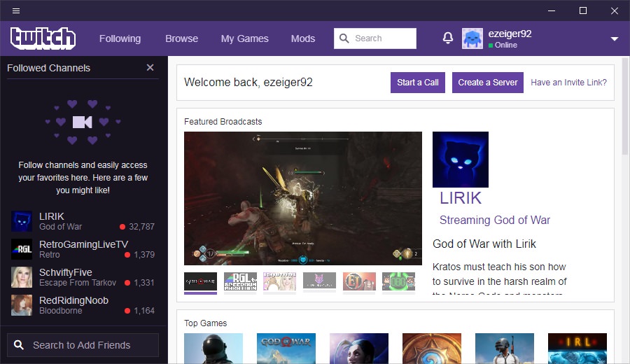
Task: Open the PUBG game cover in Top Games
Action: click(x=505, y=349)
